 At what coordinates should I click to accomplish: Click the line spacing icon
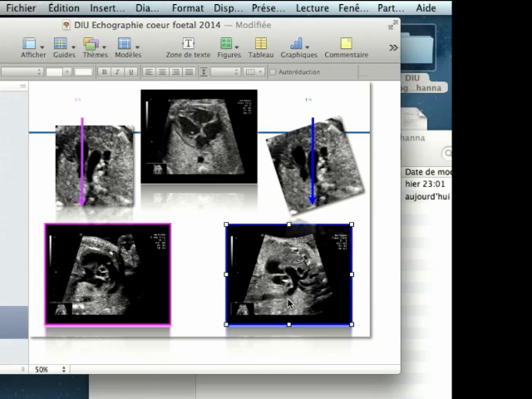tap(204, 72)
